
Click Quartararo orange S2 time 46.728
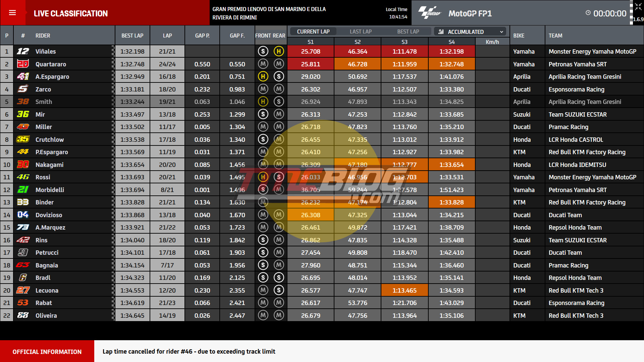[358, 64]
